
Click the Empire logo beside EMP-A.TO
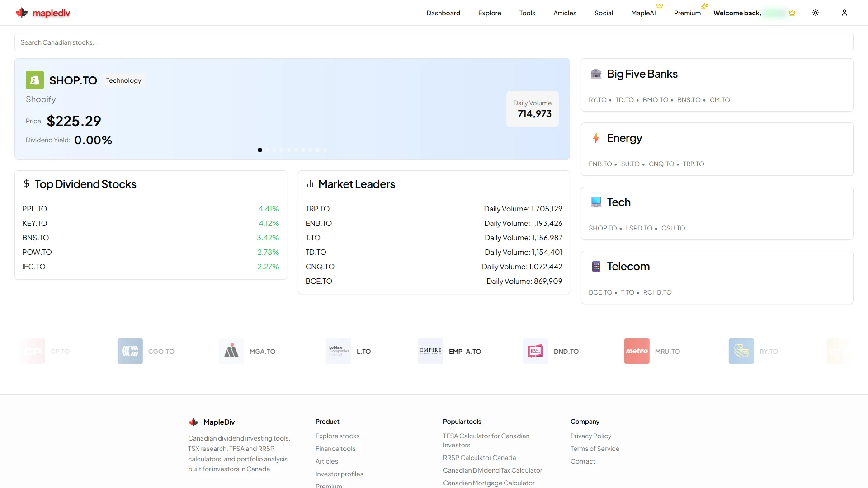coord(431,351)
